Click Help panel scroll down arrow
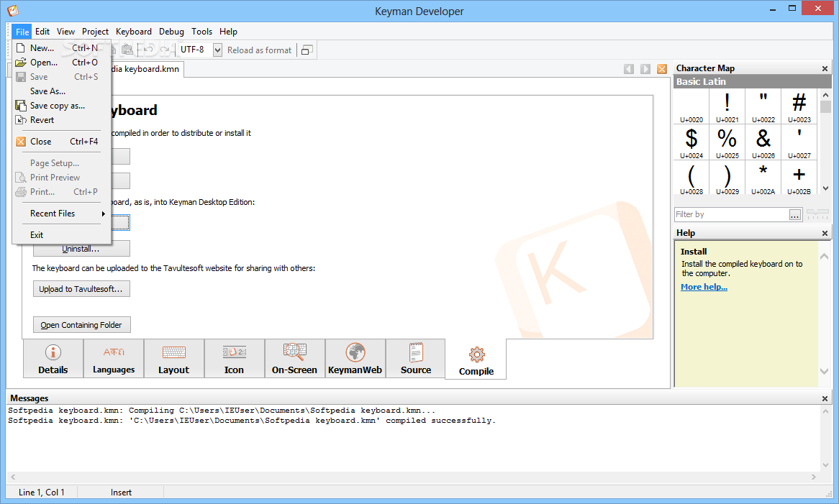Screen dimensions: 839x504 pyautogui.click(x=824, y=372)
